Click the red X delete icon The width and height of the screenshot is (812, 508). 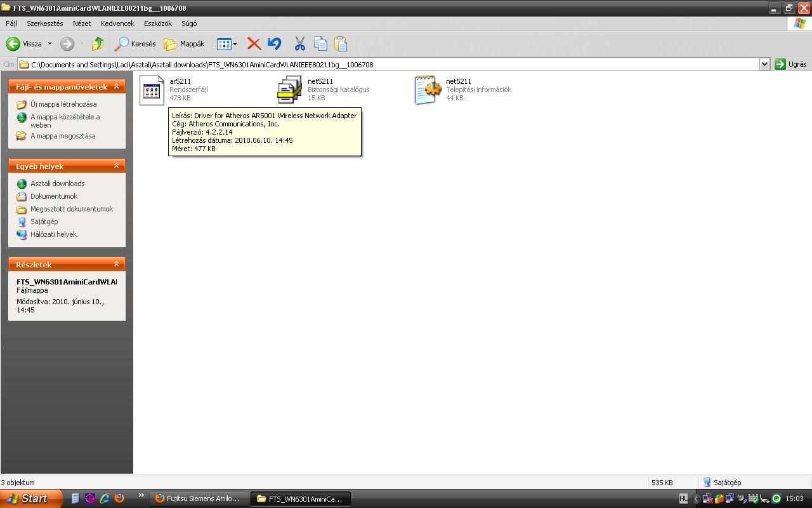pyautogui.click(x=254, y=44)
